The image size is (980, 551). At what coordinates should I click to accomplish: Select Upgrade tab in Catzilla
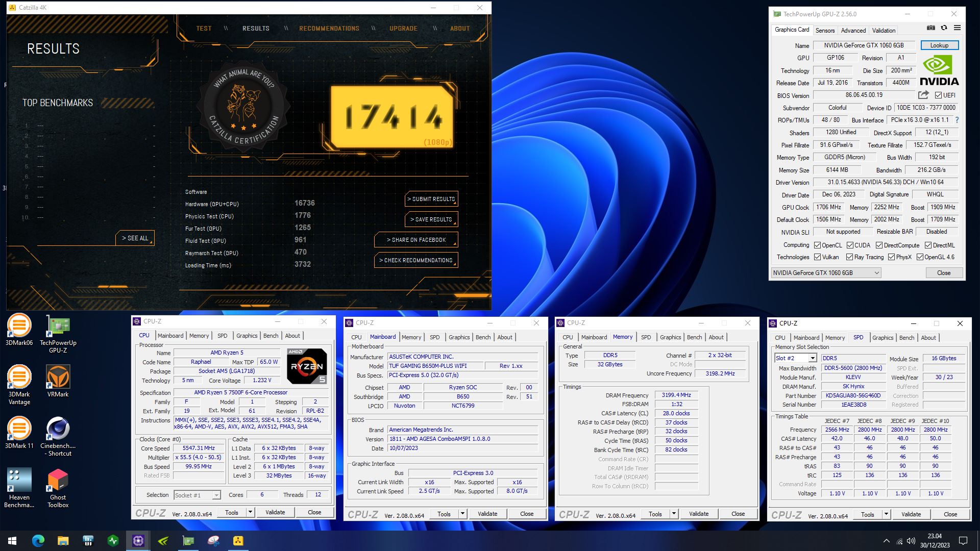click(x=403, y=29)
